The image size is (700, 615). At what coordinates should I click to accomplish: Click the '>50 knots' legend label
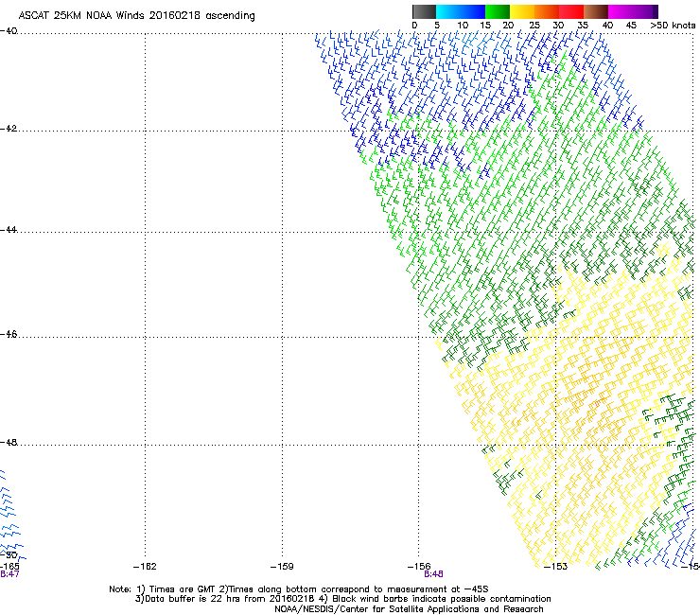pyautogui.click(x=673, y=26)
